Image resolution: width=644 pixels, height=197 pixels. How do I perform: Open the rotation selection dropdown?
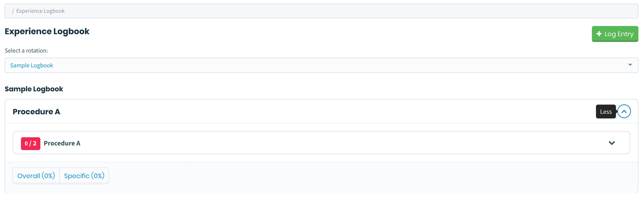321,65
